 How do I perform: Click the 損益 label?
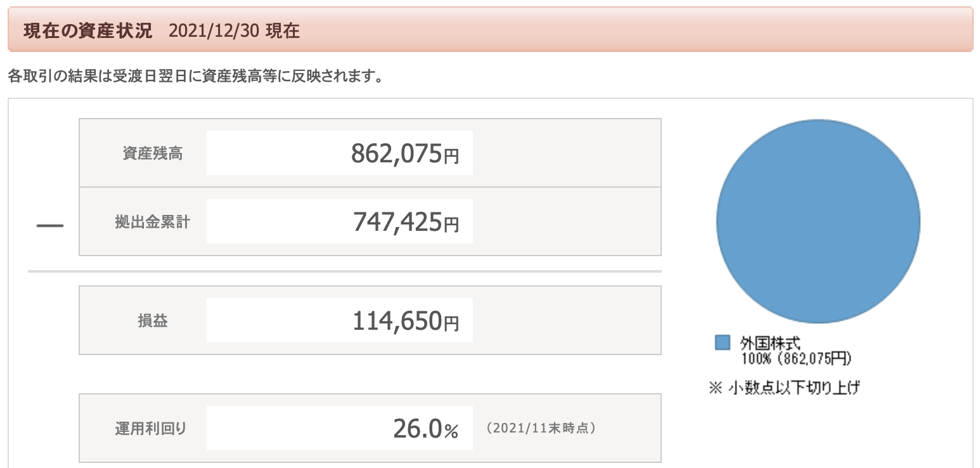tap(153, 321)
